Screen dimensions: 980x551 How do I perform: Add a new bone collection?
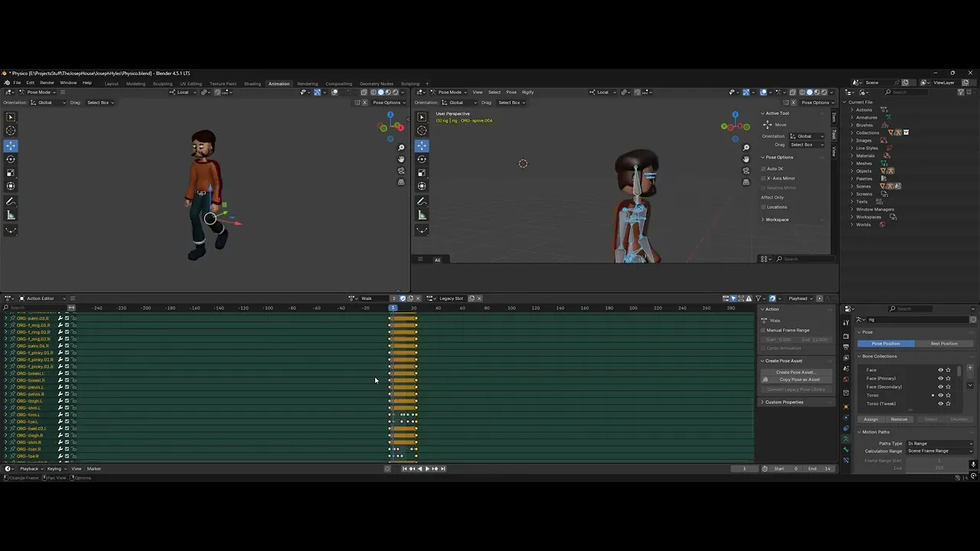(x=970, y=370)
